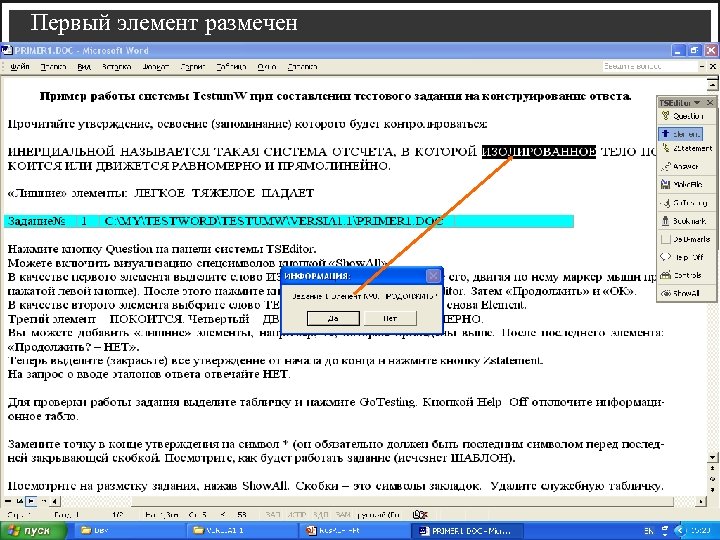Open the Вид menu
The width and height of the screenshot is (720, 540).
pos(84,67)
